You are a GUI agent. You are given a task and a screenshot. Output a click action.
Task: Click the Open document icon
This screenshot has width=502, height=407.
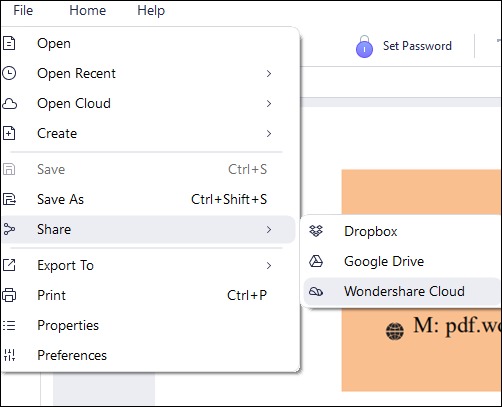point(9,43)
